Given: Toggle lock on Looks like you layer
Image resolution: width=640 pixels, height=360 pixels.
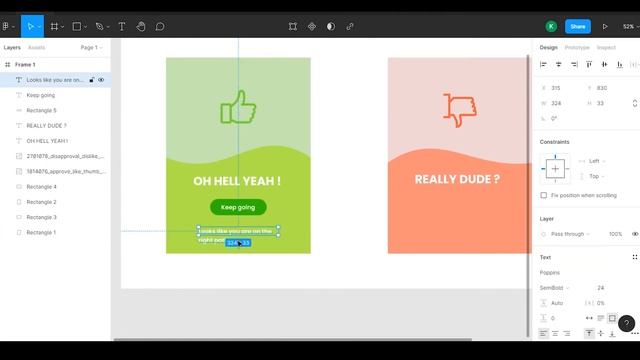Looking at the screenshot, I should pyautogui.click(x=92, y=80).
